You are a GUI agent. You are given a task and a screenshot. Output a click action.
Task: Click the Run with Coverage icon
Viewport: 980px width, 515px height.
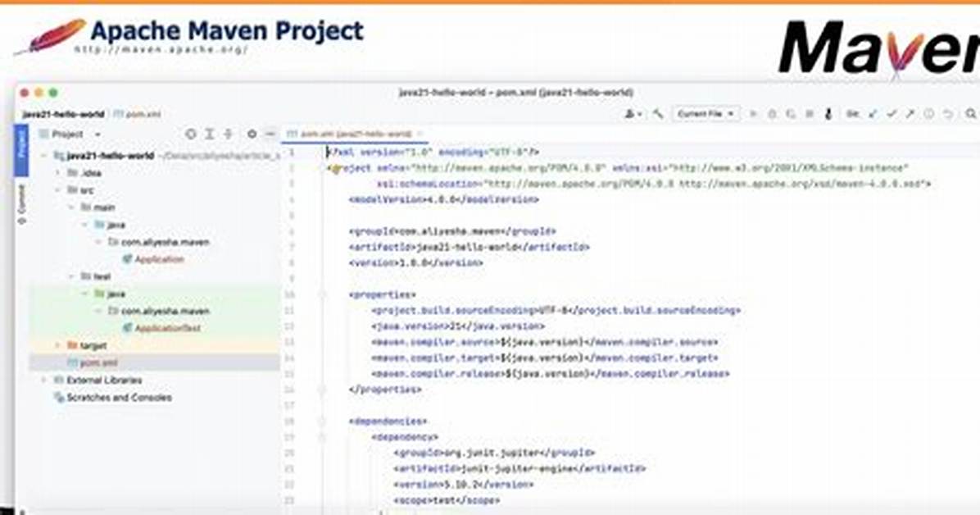coord(791,114)
